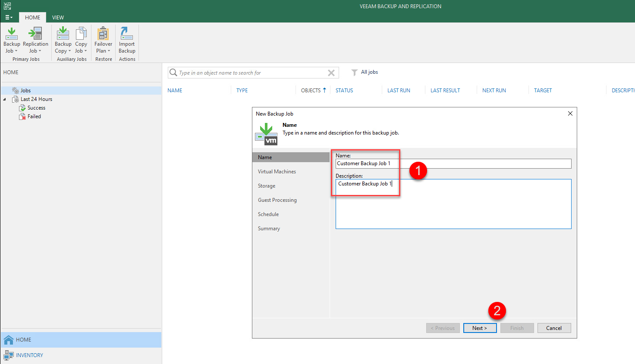635x364 pixels.
Task: Sort by the LAST RUN column header
Action: [399, 91]
